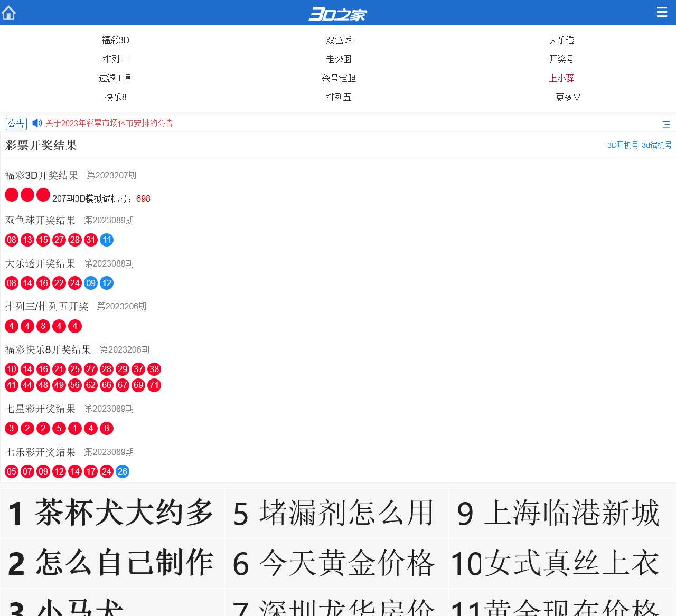Open the 快乐8 navigation link
Screen dimensions: 676x616
point(116,97)
